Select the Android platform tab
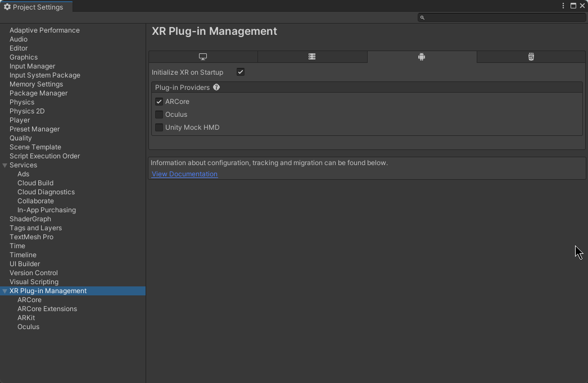Screen dimensions: 588x383 (422, 57)
